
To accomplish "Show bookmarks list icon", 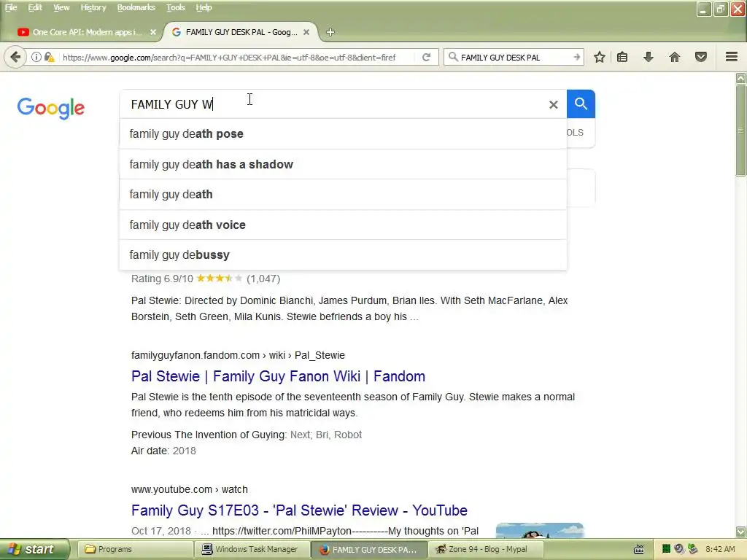I will (622, 57).
